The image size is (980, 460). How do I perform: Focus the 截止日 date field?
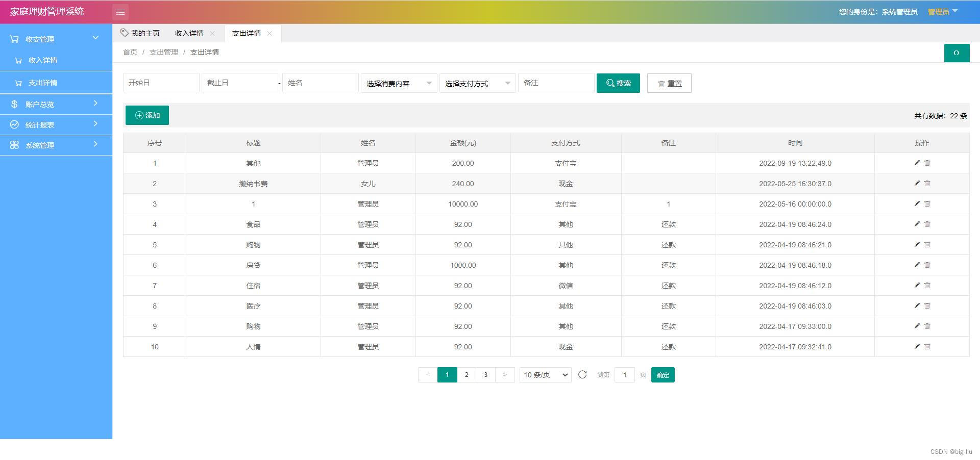[x=240, y=83]
